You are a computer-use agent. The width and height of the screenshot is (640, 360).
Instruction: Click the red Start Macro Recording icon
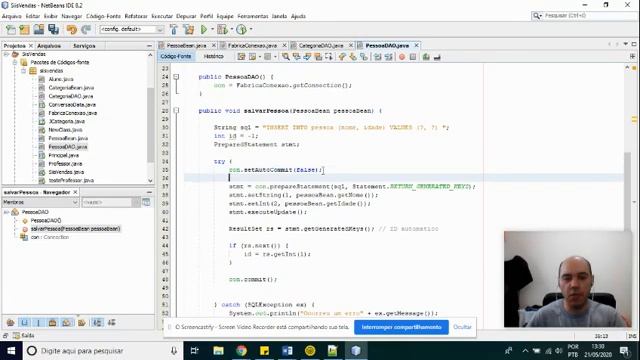(402, 57)
